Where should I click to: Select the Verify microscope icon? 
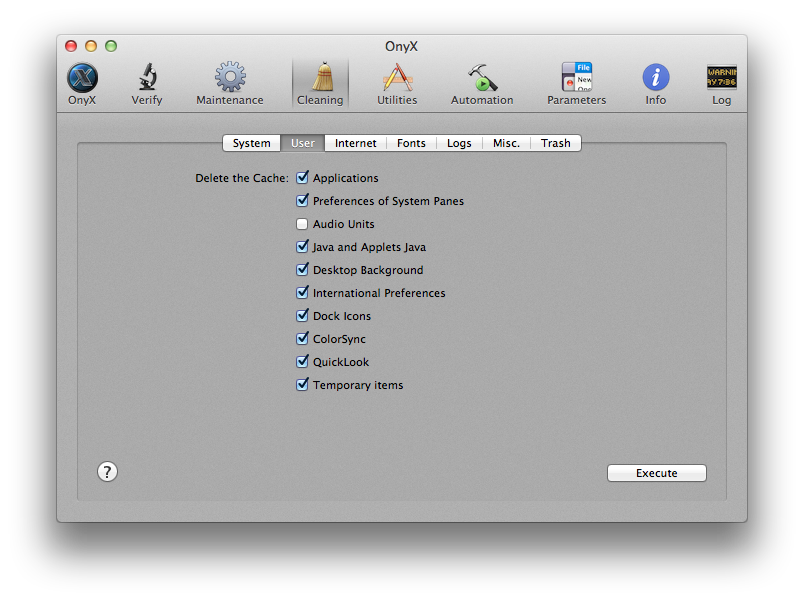(x=146, y=78)
